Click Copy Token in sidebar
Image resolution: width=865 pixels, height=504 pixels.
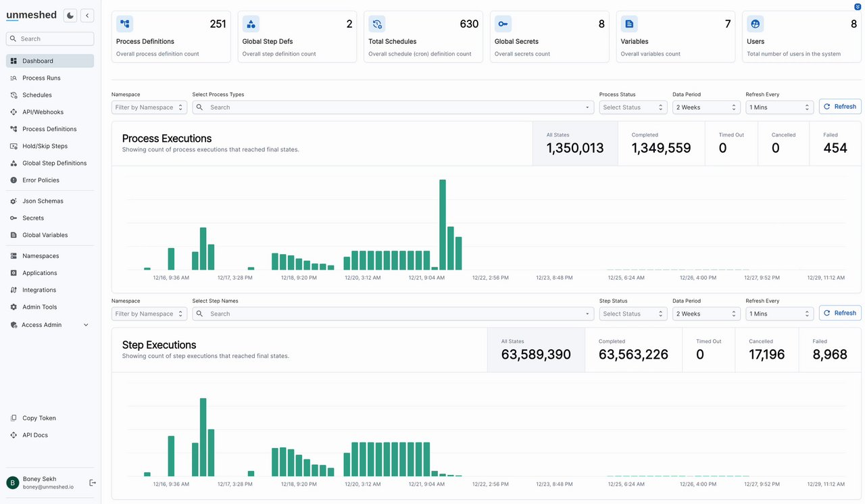click(x=39, y=418)
